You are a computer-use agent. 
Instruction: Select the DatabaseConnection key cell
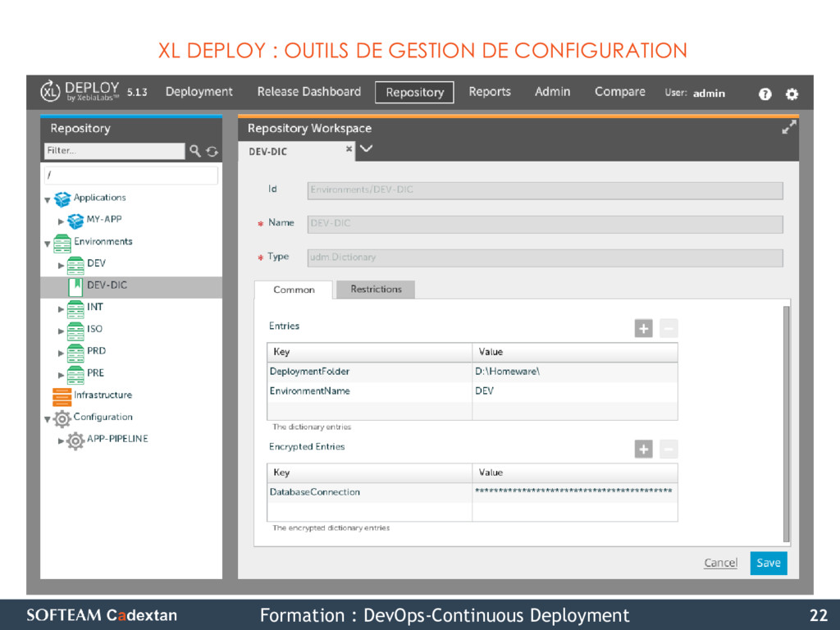tap(370, 492)
